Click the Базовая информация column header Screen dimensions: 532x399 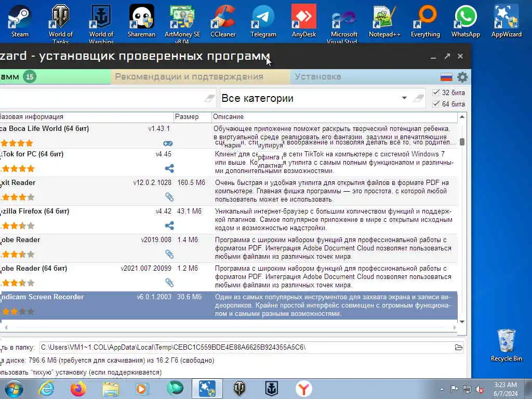click(x=87, y=117)
